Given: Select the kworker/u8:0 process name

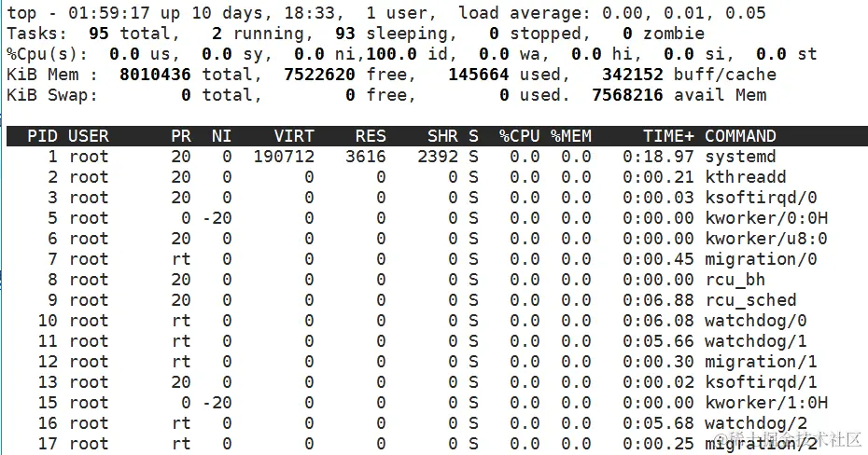Looking at the screenshot, I should (766, 239).
